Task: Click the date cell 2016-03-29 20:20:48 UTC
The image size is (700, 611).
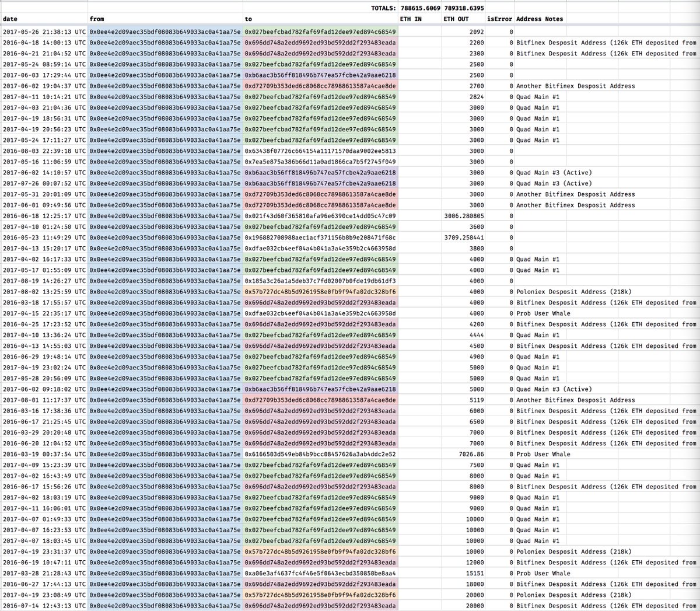Action: point(44,433)
